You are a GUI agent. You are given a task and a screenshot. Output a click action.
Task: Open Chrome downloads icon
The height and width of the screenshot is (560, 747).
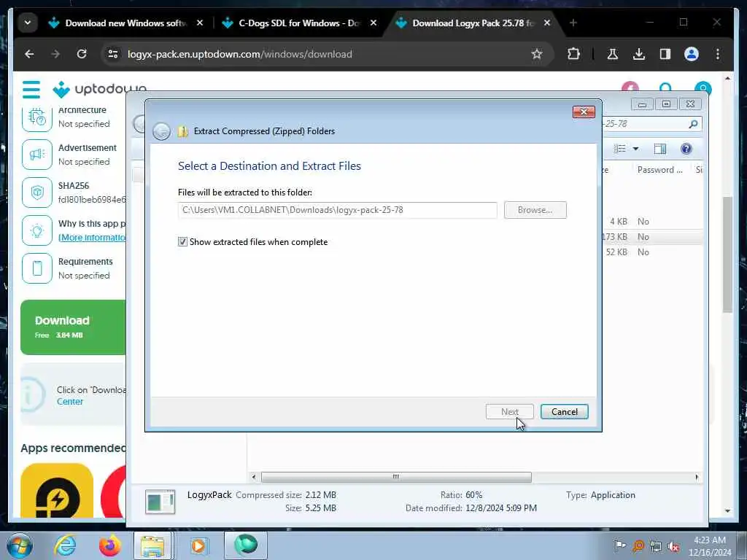tap(639, 54)
